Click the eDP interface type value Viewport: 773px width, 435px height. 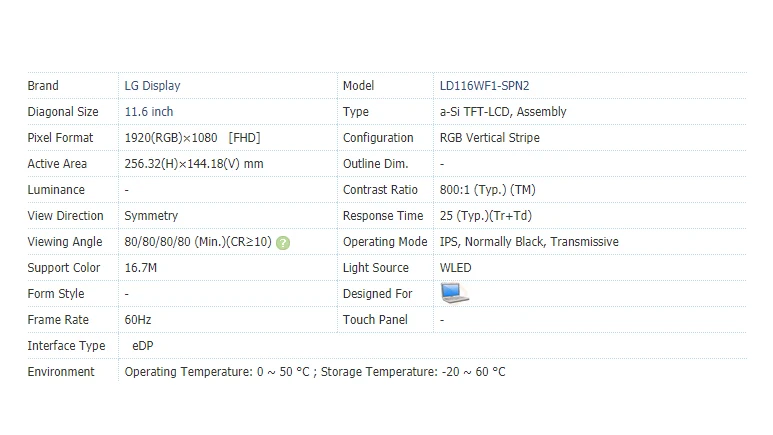143,346
